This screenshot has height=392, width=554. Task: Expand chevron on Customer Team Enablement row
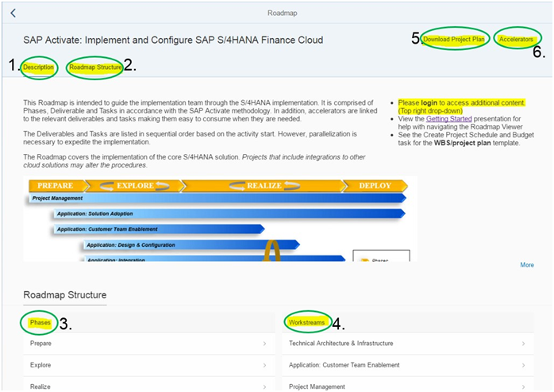[x=523, y=366]
